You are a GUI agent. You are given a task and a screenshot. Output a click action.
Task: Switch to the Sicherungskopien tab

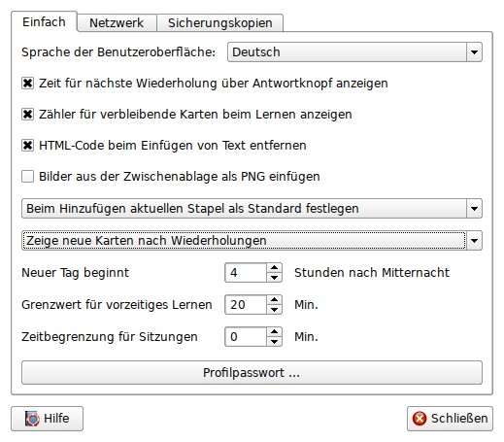220,23
